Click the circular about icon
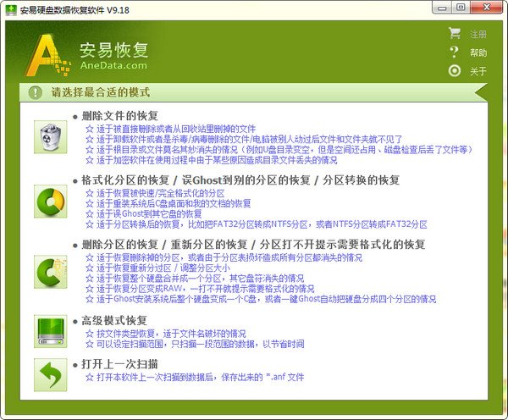Image resolution: width=508 pixels, height=420 pixels. (x=455, y=70)
